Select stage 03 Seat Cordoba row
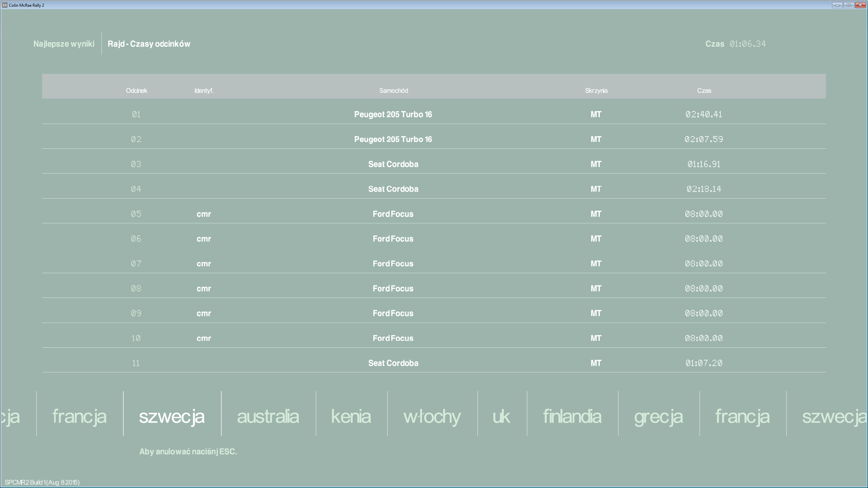The width and height of the screenshot is (868, 488). (393, 164)
